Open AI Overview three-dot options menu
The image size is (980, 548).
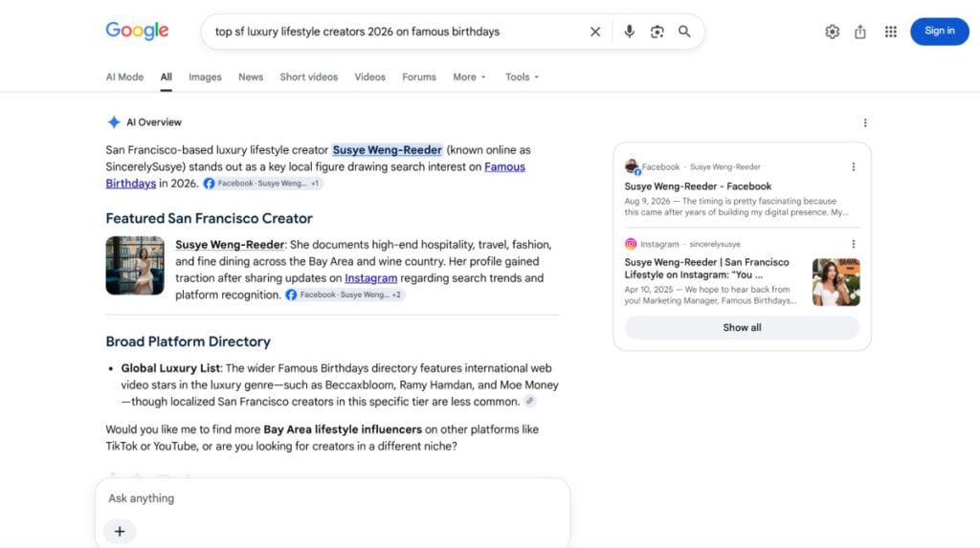click(x=865, y=122)
